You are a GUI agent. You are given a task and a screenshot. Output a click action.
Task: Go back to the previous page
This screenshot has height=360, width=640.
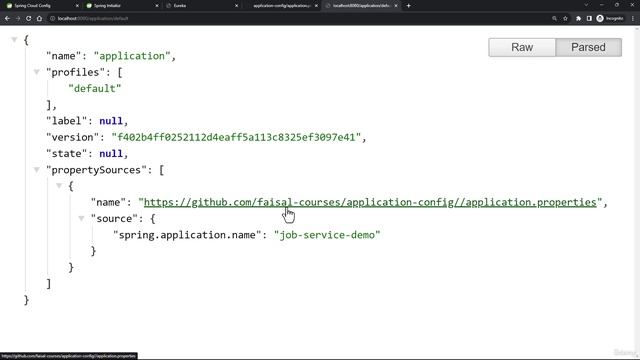pyautogui.click(x=7, y=18)
